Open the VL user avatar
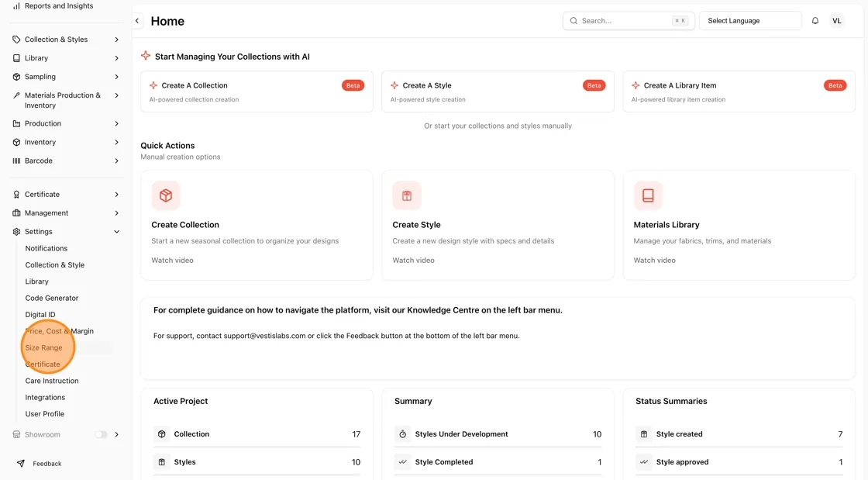Screen dimensions: 868x480 tap(836, 20)
